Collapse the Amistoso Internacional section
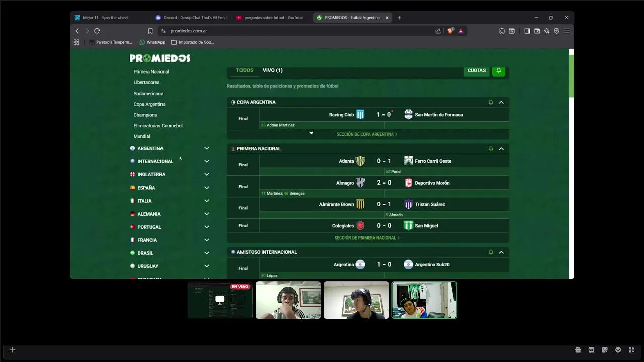Image resolution: width=644 pixels, height=362 pixels. point(501,252)
